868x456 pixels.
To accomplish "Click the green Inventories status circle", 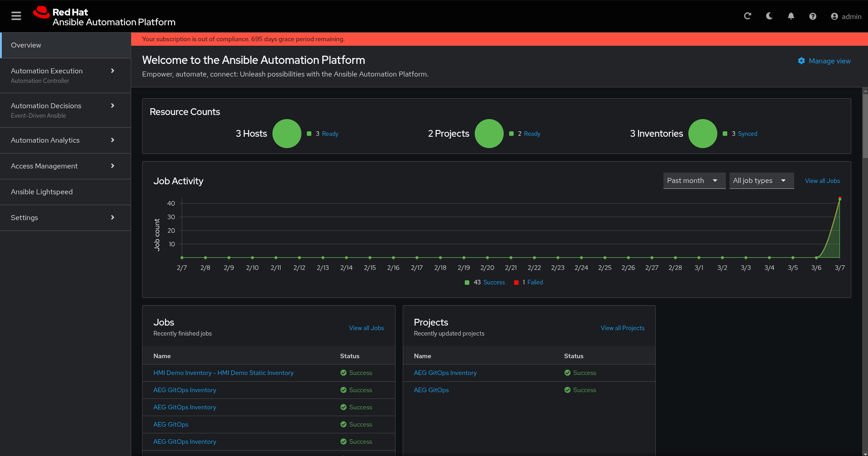I will 702,134.
